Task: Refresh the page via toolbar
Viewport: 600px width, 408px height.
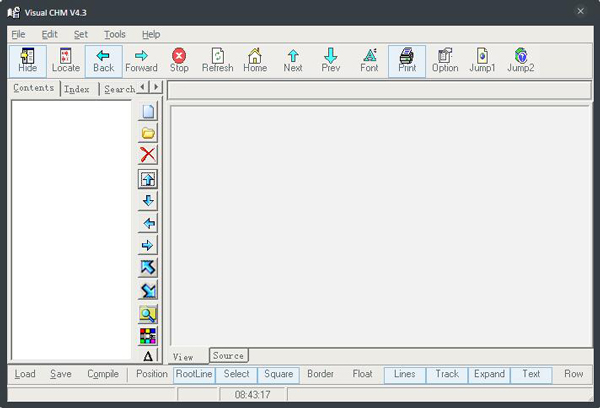Action: coord(217,61)
